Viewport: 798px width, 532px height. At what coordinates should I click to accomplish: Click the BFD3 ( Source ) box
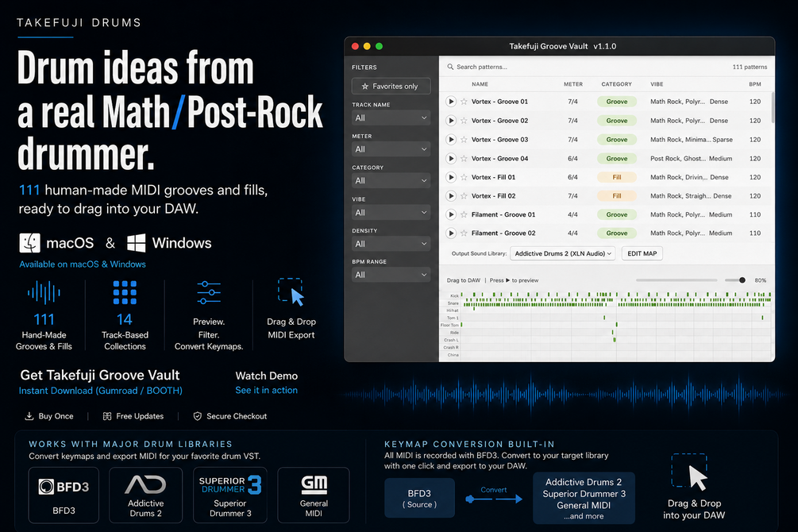pyautogui.click(x=419, y=498)
